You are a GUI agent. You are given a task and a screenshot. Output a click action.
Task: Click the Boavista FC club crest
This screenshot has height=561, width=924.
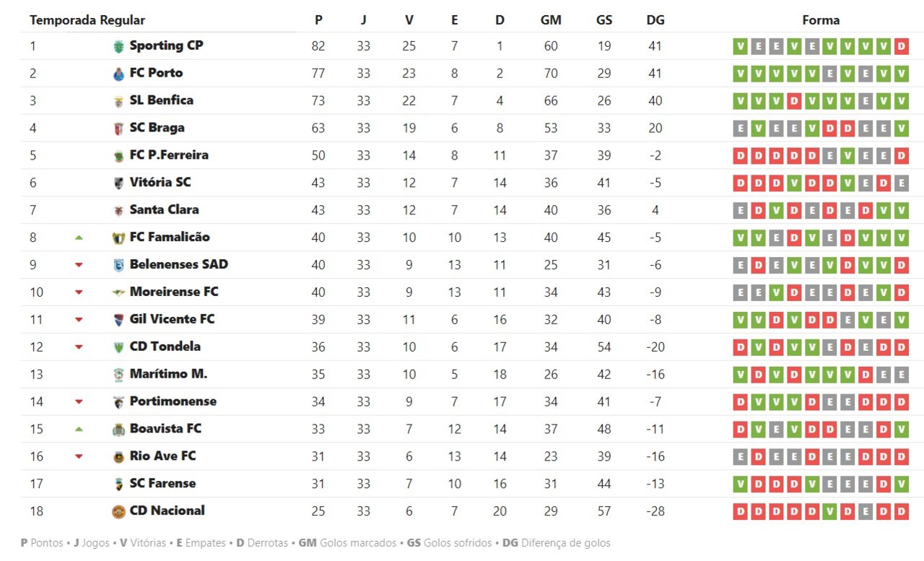click(118, 430)
